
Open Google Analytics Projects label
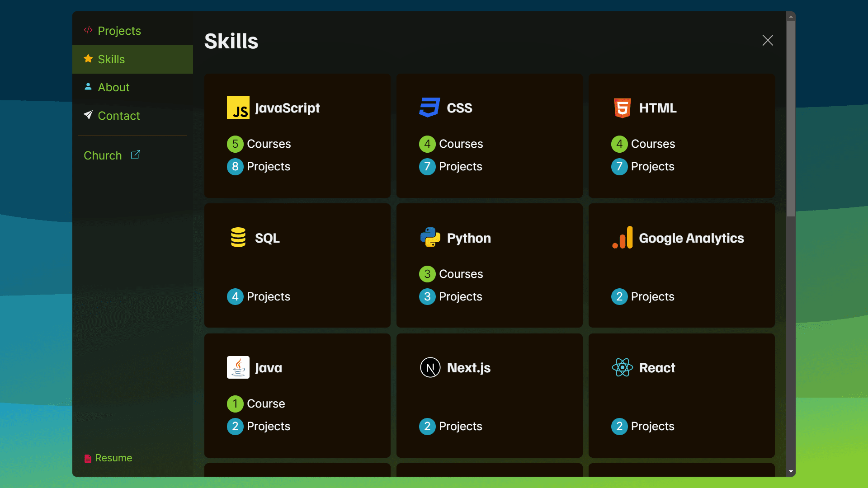653,297
